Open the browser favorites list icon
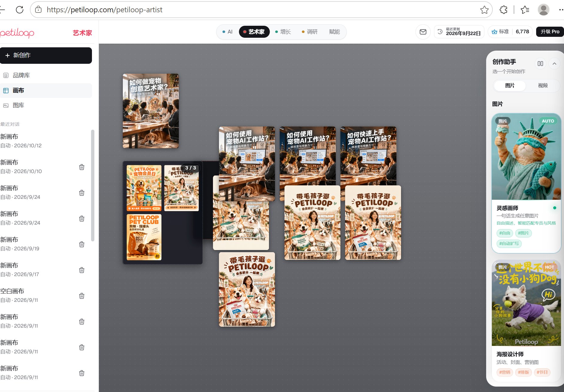This screenshot has width=564, height=392. point(525,10)
